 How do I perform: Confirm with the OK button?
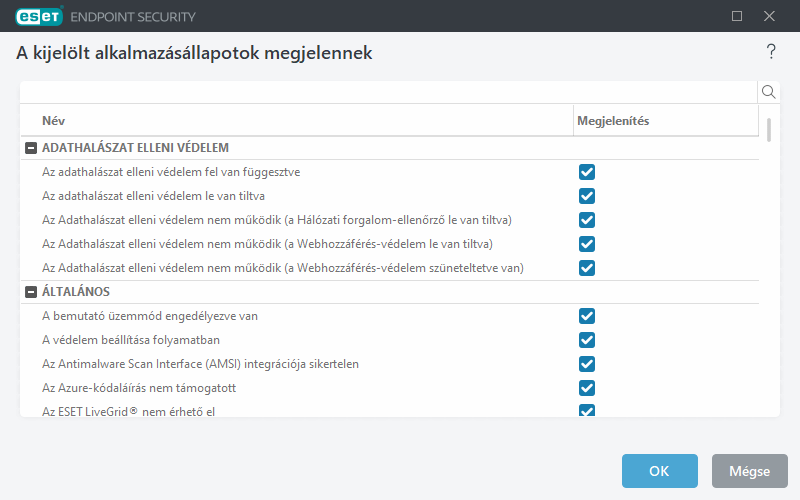tap(659, 471)
